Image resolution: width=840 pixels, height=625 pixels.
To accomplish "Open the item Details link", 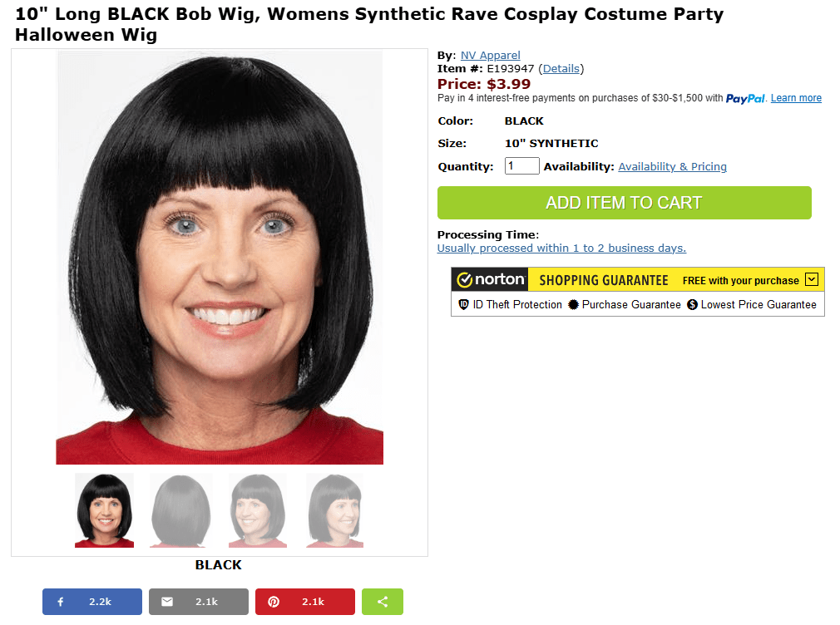I will (561, 69).
